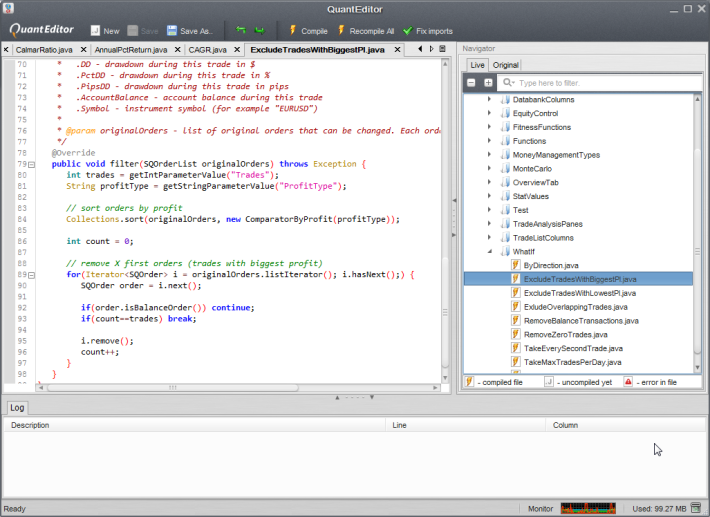Click the Log splitter down arrow
710x517 pixels.
pyautogui.click(x=372, y=397)
